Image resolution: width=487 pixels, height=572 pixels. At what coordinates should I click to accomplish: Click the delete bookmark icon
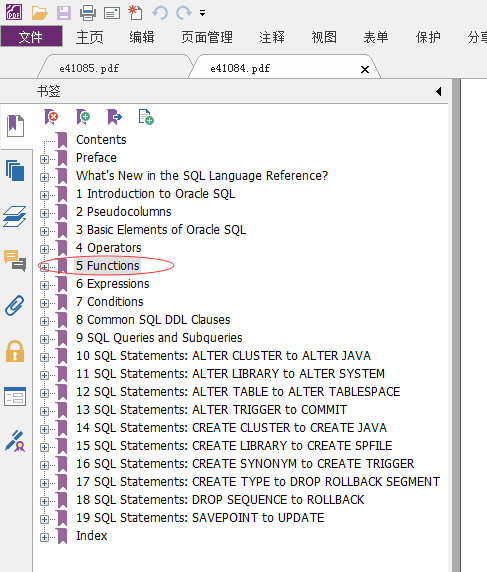click(51, 117)
